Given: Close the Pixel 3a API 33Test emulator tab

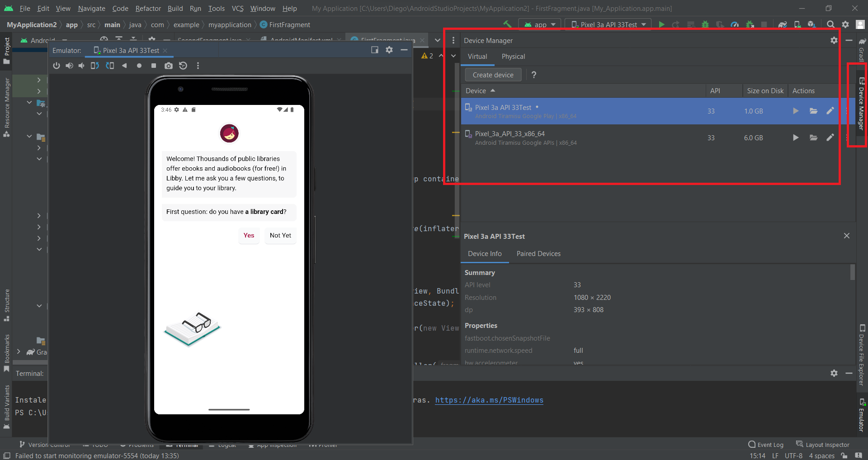Looking at the screenshot, I should pyautogui.click(x=165, y=51).
